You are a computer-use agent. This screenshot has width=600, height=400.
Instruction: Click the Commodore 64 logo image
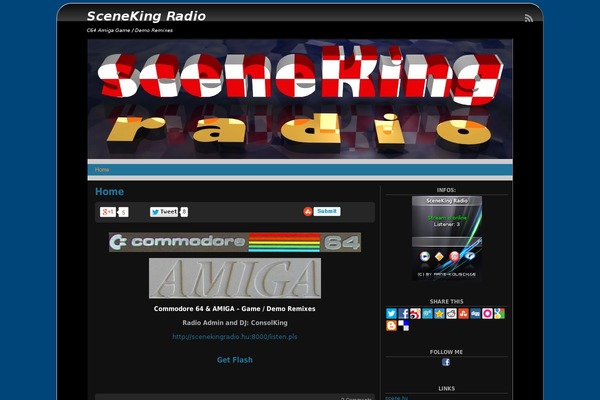(x=235, y=242)
